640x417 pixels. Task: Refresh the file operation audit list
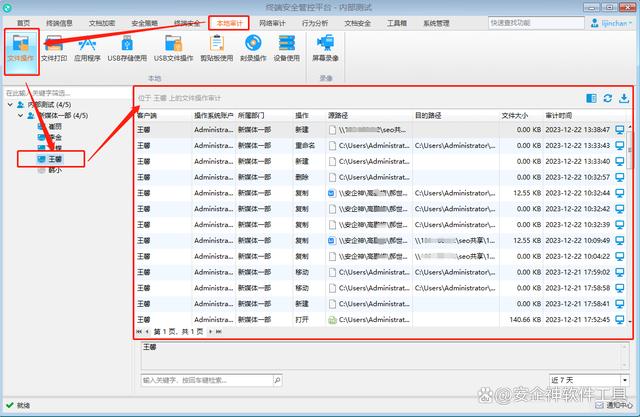pyautogui.click(x=607, y=98)
